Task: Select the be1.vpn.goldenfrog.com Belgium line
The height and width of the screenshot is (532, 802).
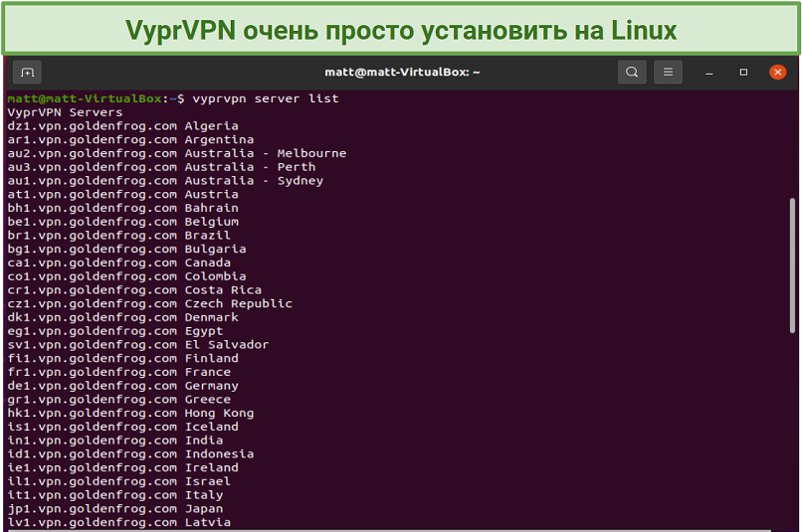Action: [x=122, y=222]
